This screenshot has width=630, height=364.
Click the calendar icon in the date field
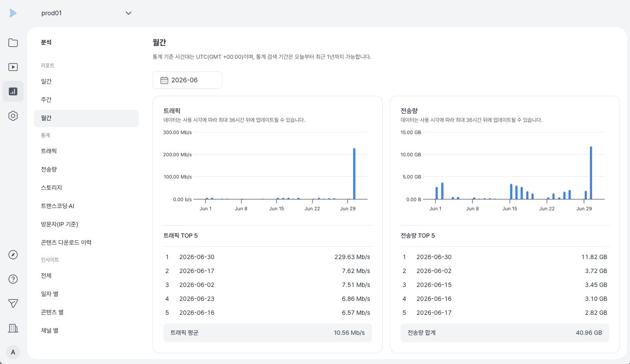point(164,80)
